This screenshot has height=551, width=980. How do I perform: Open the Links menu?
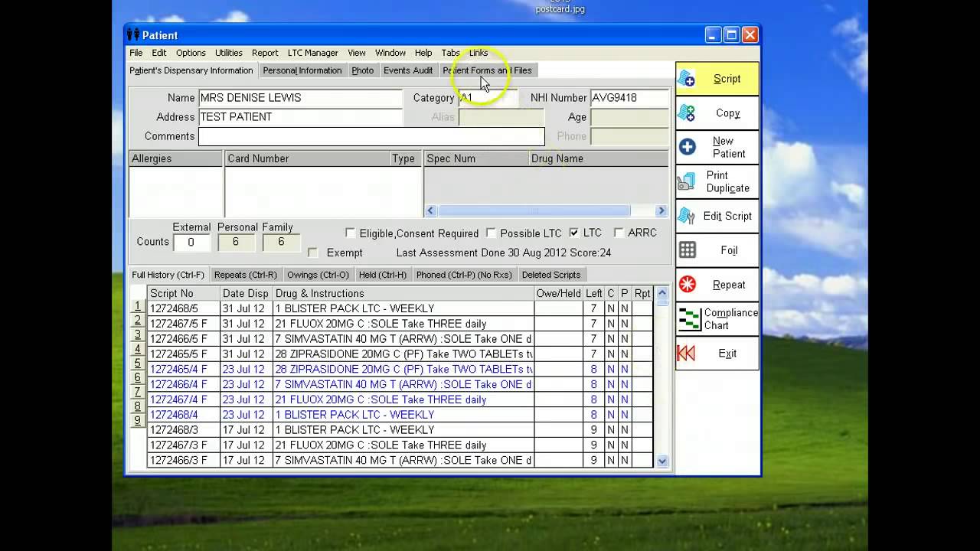point(479,53)
